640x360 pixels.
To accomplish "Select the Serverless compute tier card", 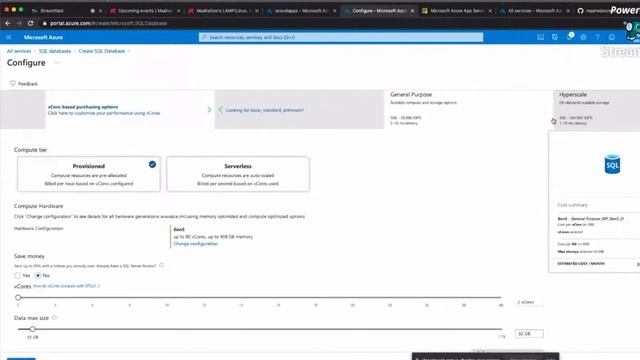I will 238,174.
